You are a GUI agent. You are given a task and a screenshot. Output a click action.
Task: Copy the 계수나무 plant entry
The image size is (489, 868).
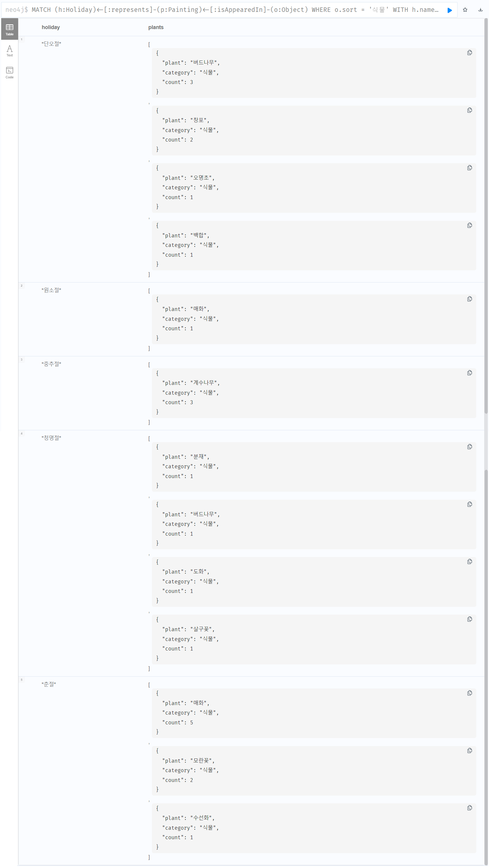point(469,373)
